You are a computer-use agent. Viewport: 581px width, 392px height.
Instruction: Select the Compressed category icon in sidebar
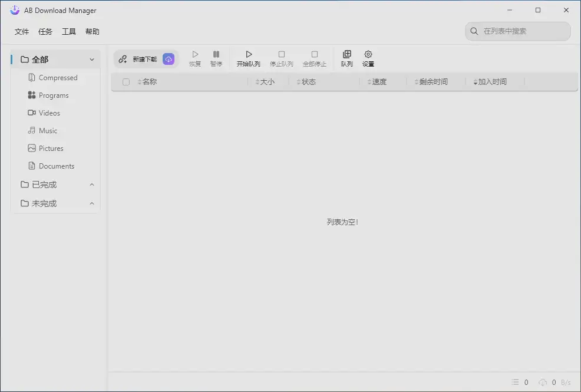coord(31,77)
